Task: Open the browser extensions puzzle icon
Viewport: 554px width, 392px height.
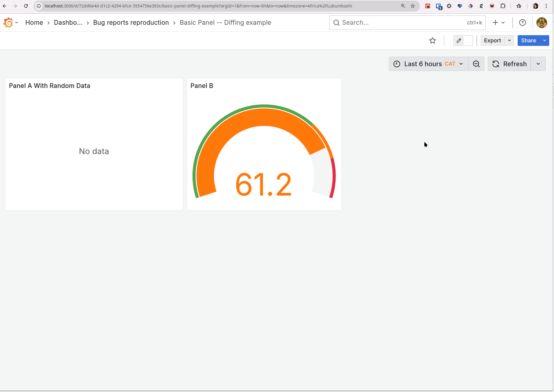Action: coord(503,6)
